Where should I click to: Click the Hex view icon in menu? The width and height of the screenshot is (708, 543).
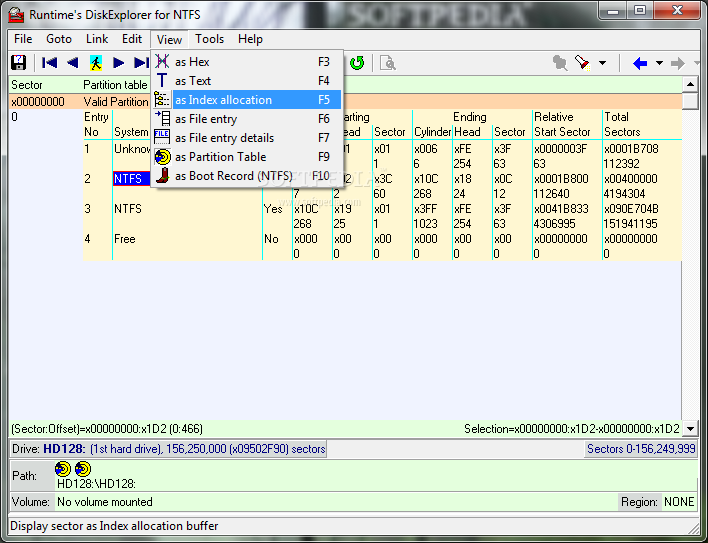click(x=162, y=61)
